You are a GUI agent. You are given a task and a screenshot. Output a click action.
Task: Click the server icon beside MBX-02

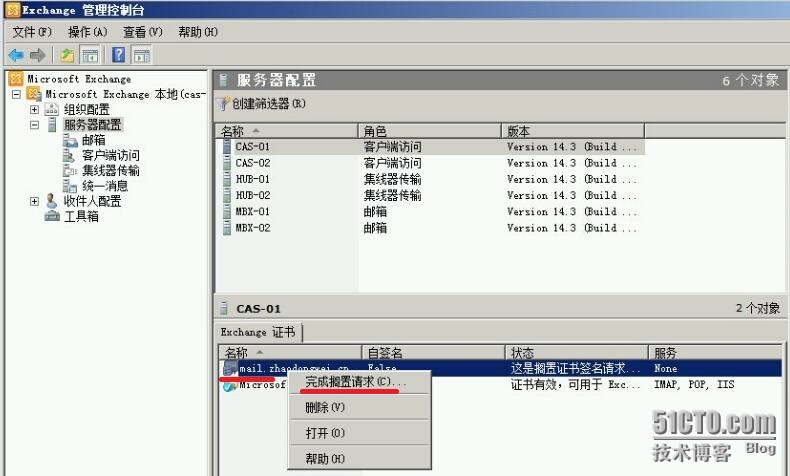(x=227, y=228)
